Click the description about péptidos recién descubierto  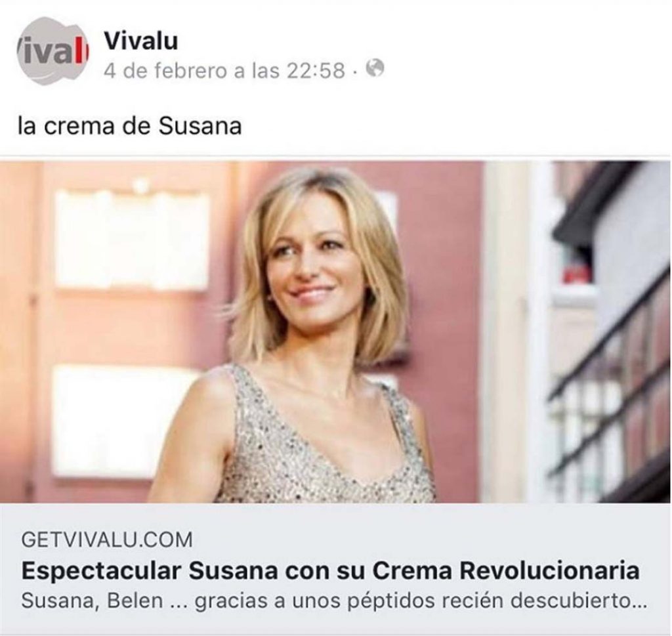pyautogui.click(x=334, y=601)
